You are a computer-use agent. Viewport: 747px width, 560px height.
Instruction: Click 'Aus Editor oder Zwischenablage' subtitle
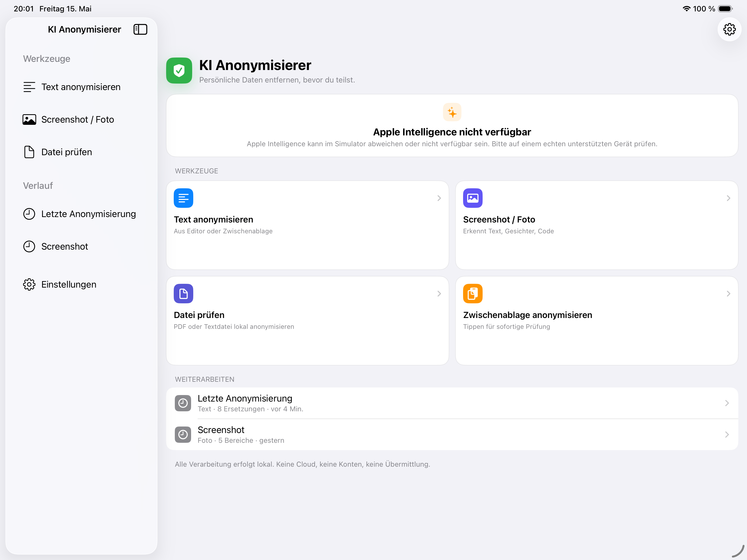click(x=223, y=231)
